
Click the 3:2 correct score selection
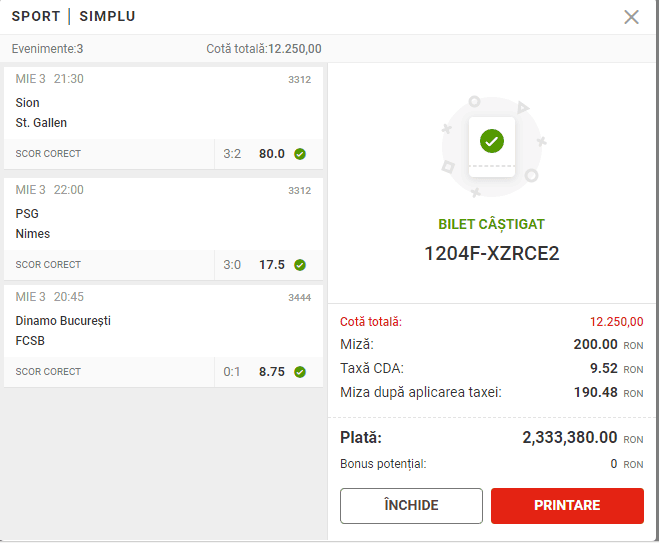pos(232,154)
